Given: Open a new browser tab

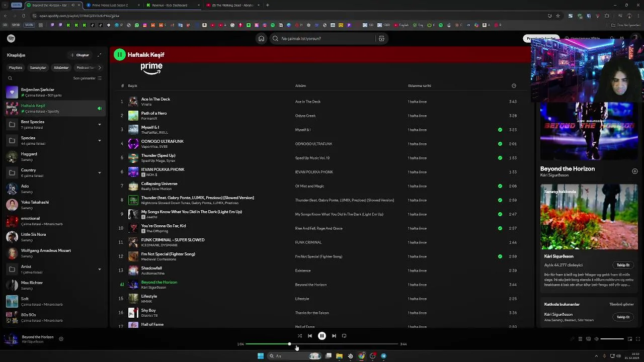Looking at the screenshot, I should pos(268,5).
